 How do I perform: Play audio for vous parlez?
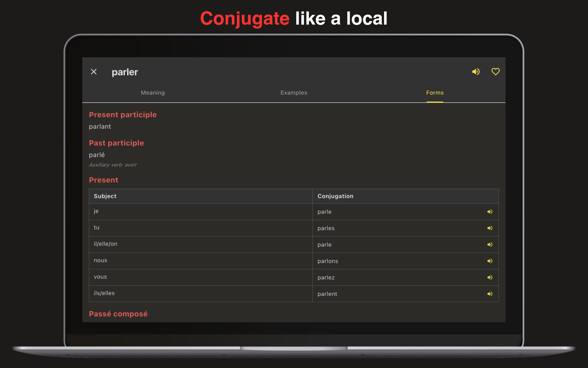490,277
